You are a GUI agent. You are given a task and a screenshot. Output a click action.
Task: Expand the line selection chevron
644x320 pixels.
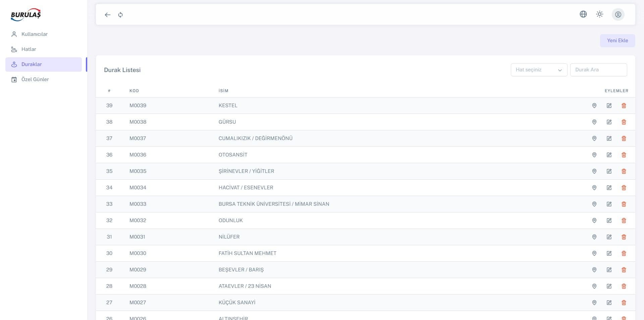coord(559,70)
